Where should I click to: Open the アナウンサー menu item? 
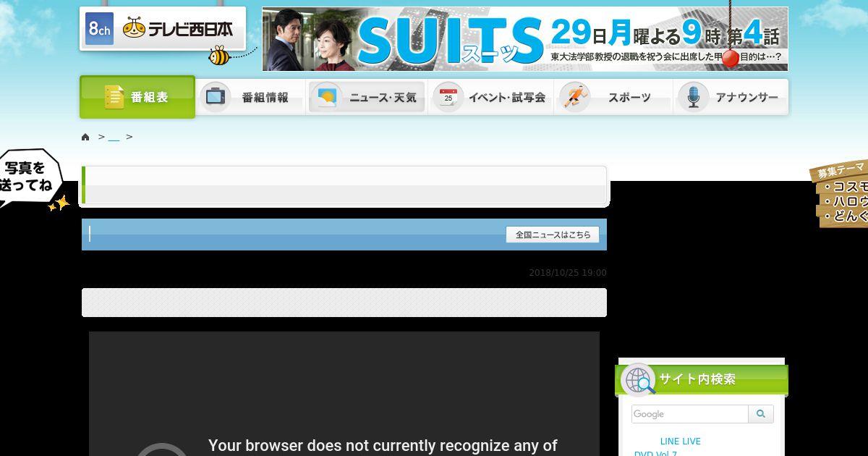pyautogui.click(x=731, y=97)
